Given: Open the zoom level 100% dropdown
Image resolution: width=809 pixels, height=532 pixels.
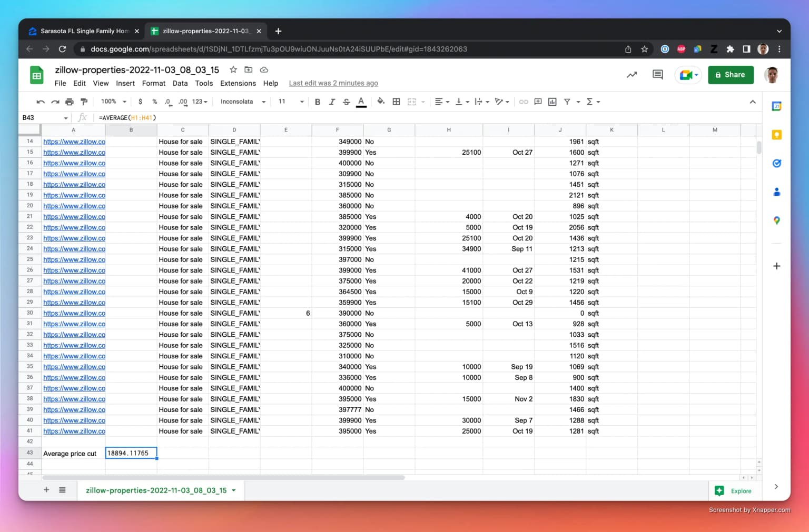Looking at the screenshot, I should (114, 102).
